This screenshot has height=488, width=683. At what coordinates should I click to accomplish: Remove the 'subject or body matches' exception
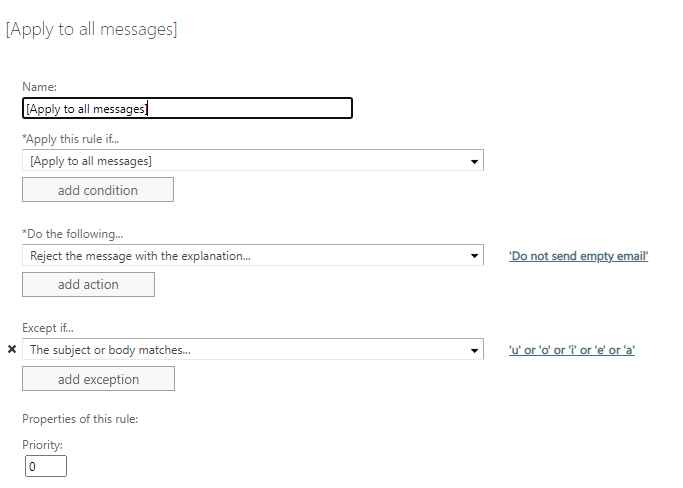point(12,350)
